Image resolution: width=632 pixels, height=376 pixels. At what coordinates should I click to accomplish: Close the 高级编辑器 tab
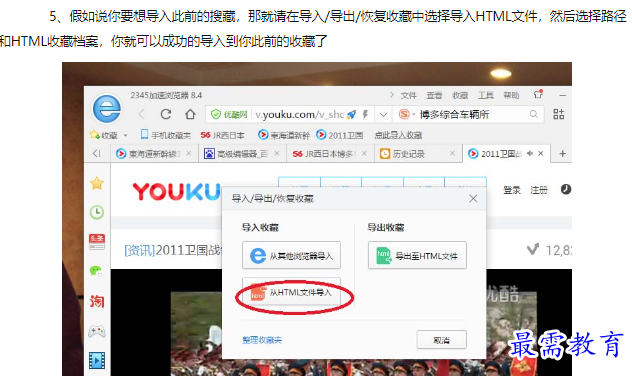point(276,154)
